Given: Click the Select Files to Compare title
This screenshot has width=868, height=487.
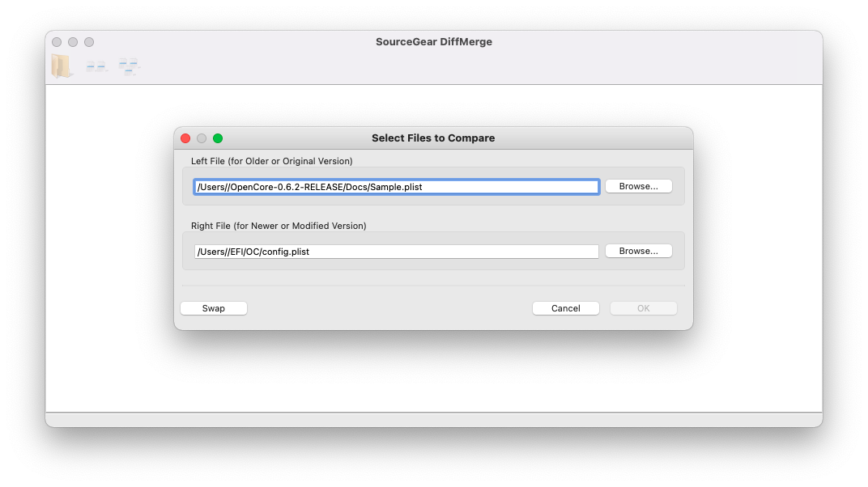Looking at the screenshot, I should [433, 138].
